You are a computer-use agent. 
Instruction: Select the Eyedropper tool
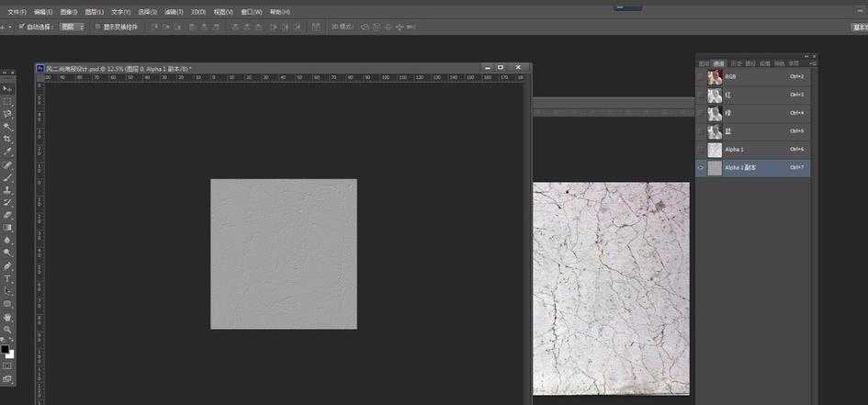(7, 152)
